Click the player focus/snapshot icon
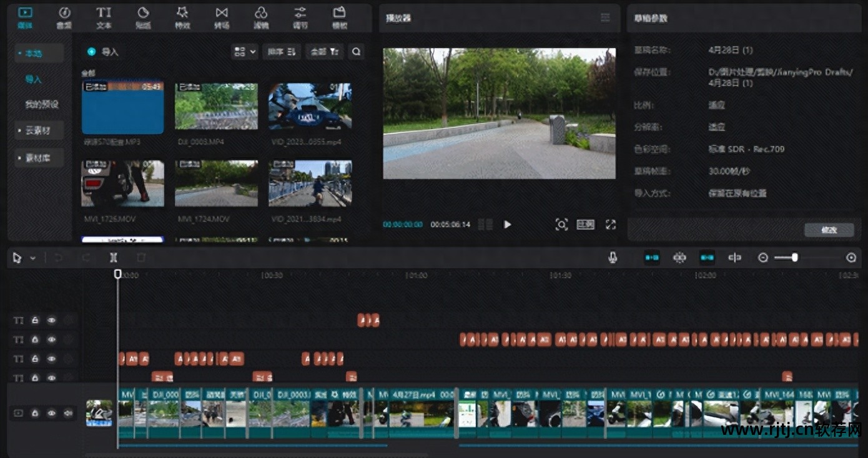The height and width of the screenshot is (458, 868). pos(561,225)
